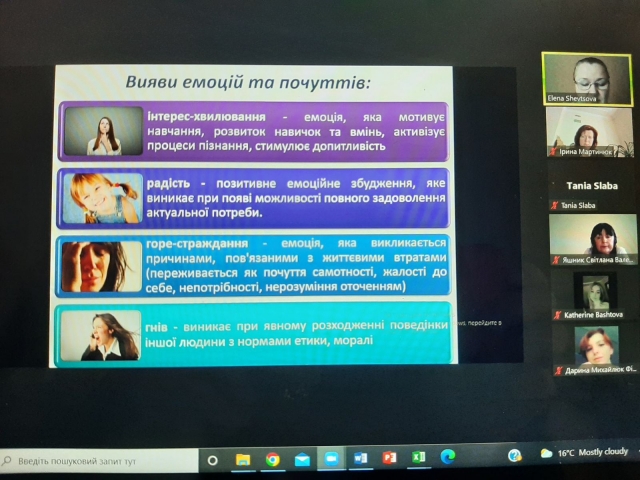The height and width of the screenshot is (480, 640).
Task: Click the інтерес-хвилювання text block
Action: (x=296, y=131)
